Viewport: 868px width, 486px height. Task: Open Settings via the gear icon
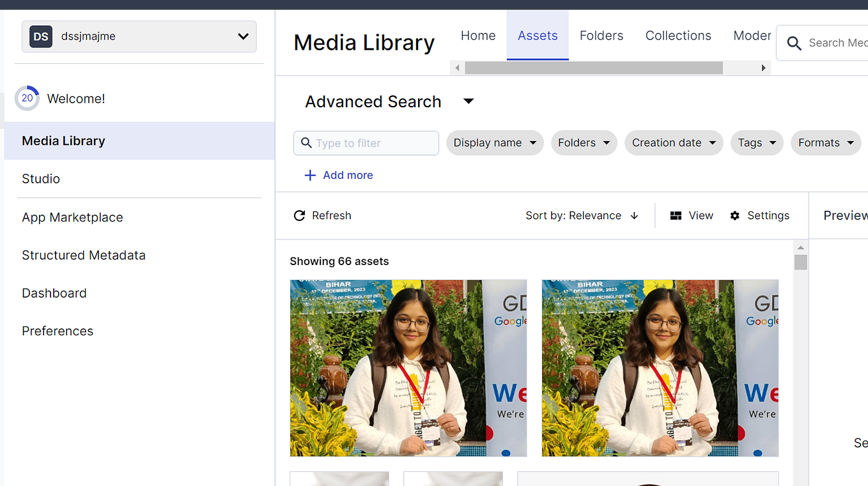734,215
